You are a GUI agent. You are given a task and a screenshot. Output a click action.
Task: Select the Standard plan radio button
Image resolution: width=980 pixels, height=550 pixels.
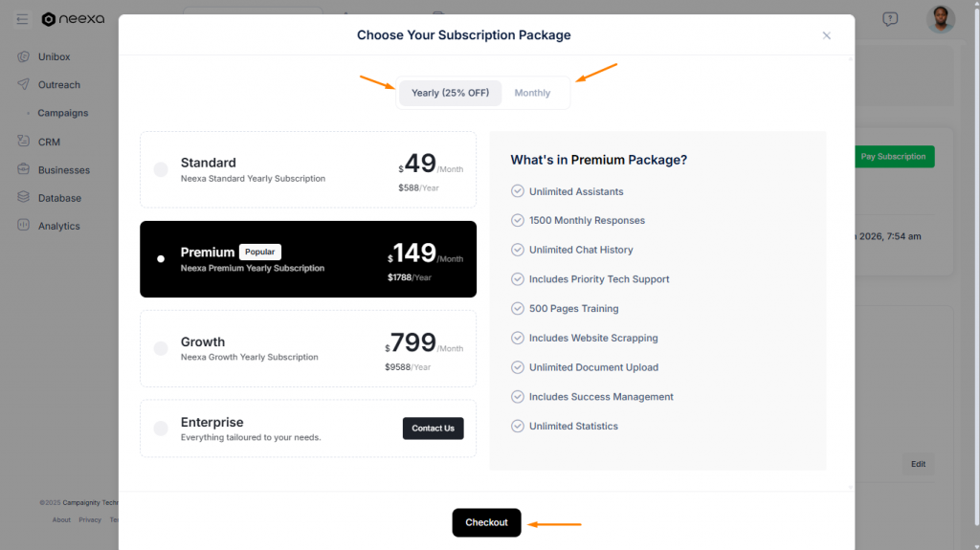coord(161,169)
